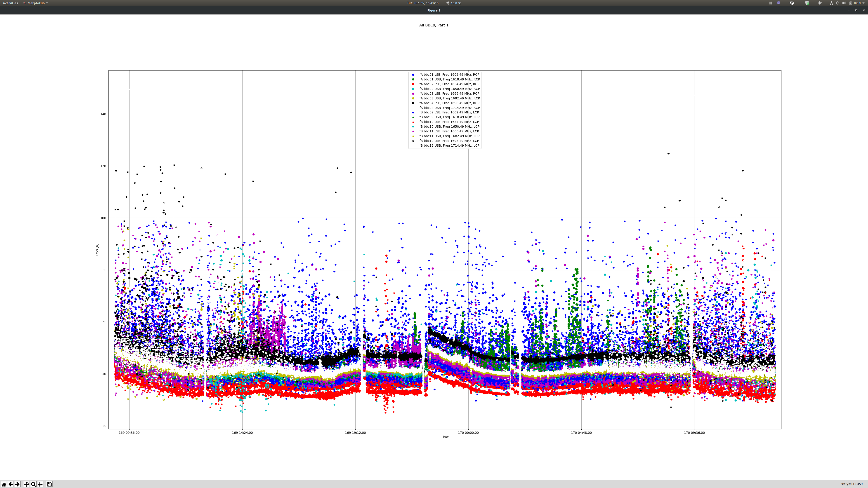This screenshot has width=868, height=488.
Task: Save the figure with the floppy icon
Action: tap(49, 484)
